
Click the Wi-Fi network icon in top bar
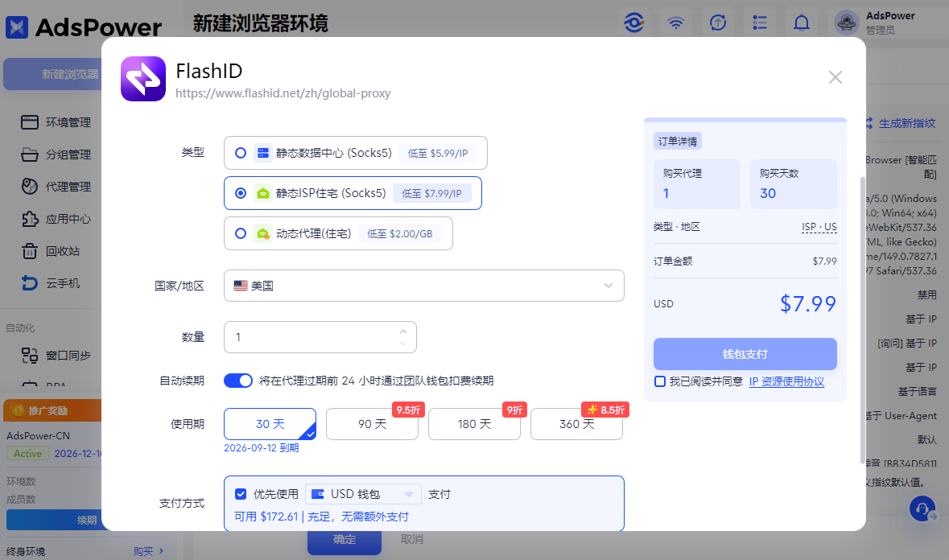675,23
